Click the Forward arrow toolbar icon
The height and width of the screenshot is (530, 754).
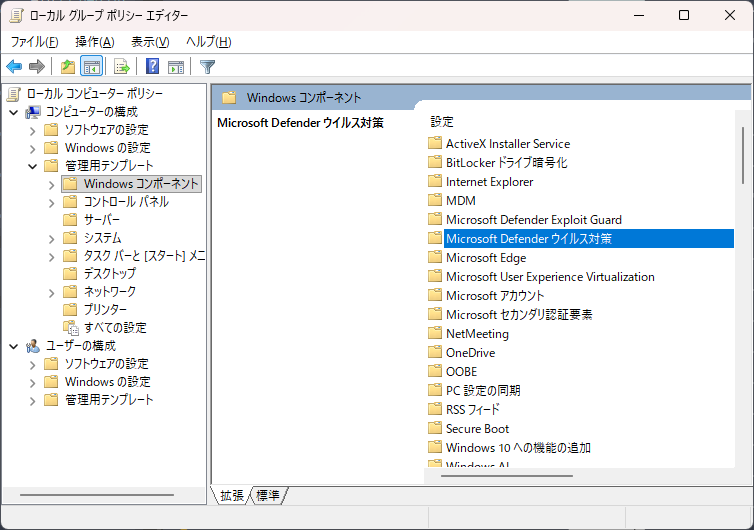coord(37,67)
